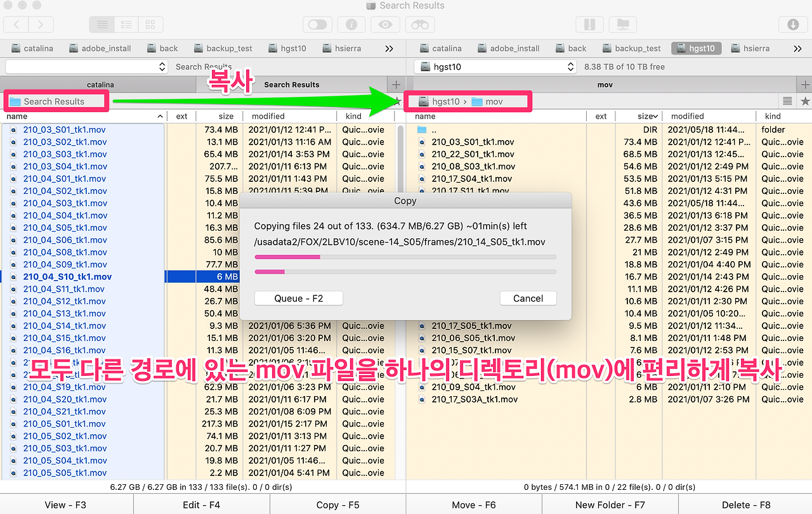
Task: Select backup_test drive in left panel
Action: coord(223,48)
